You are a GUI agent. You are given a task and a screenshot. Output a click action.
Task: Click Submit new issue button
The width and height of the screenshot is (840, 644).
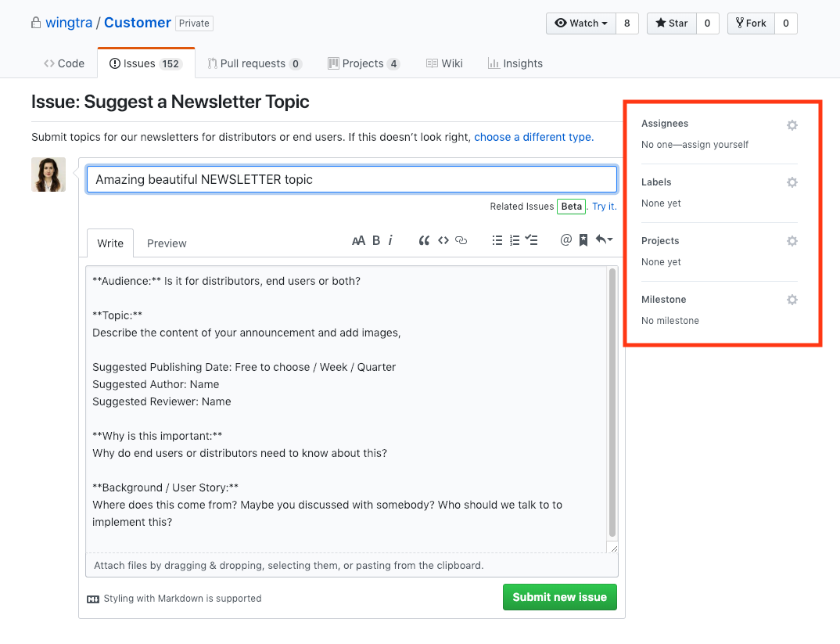pyautogui.click(x=559, y=597)
